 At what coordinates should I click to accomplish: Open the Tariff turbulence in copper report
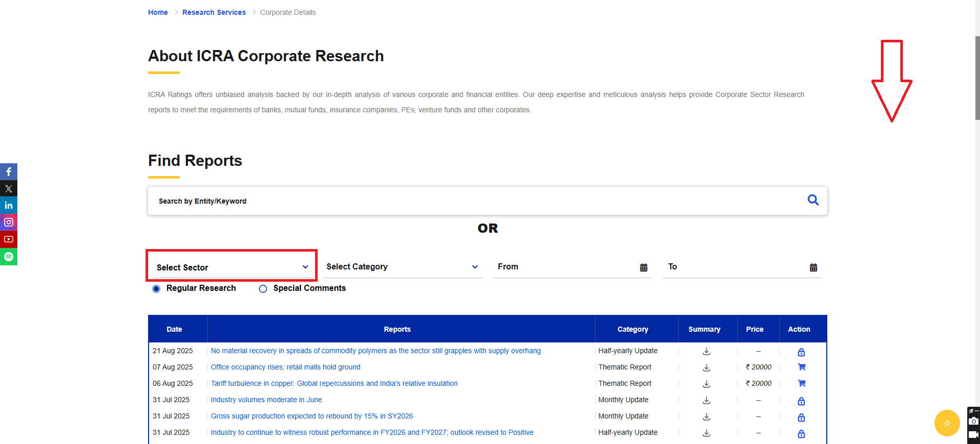(x=334, y=383)
